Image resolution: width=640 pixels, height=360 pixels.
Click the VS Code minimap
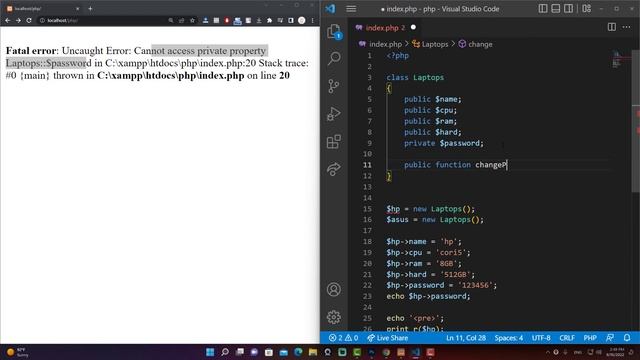621,60
